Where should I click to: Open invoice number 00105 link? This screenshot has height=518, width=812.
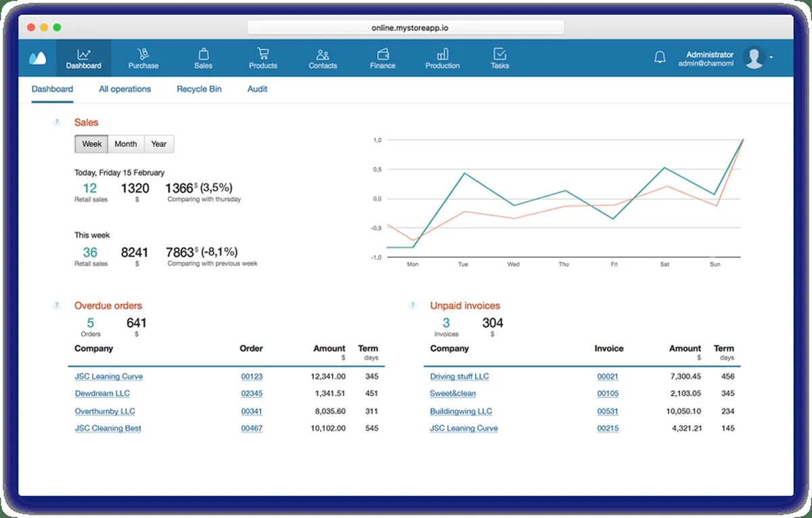point(608,393)
